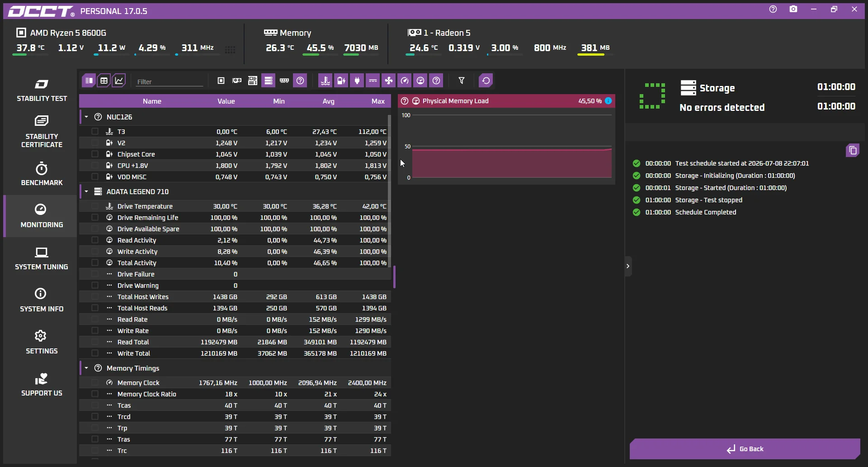The width and height of the screenshot is (868, 467).
Task: Click the AMD Ryzen 5 8600G header label
Action: 68,33
